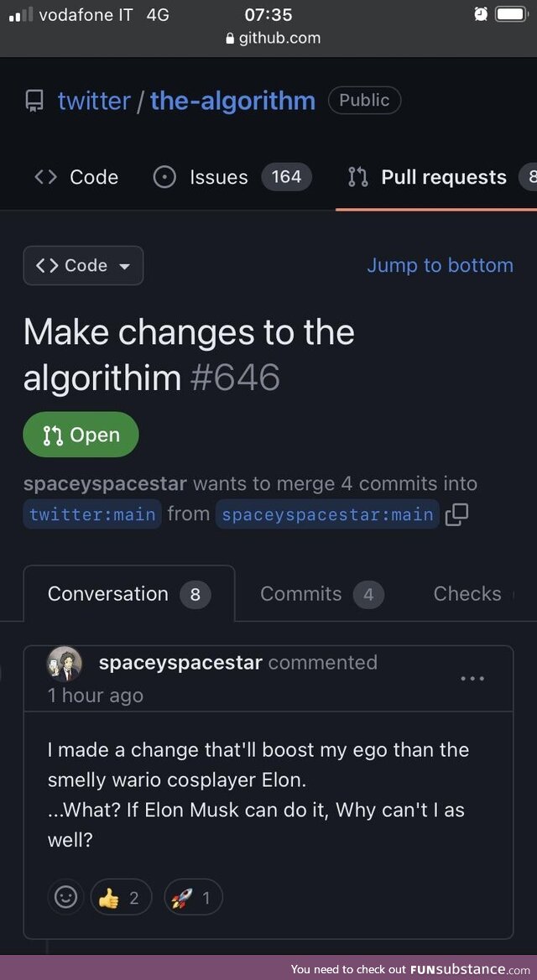Image resolution: width=537 pixels, height=980 pixels.
Task: Click the Jump to bottom link
Action: [440, 265]
